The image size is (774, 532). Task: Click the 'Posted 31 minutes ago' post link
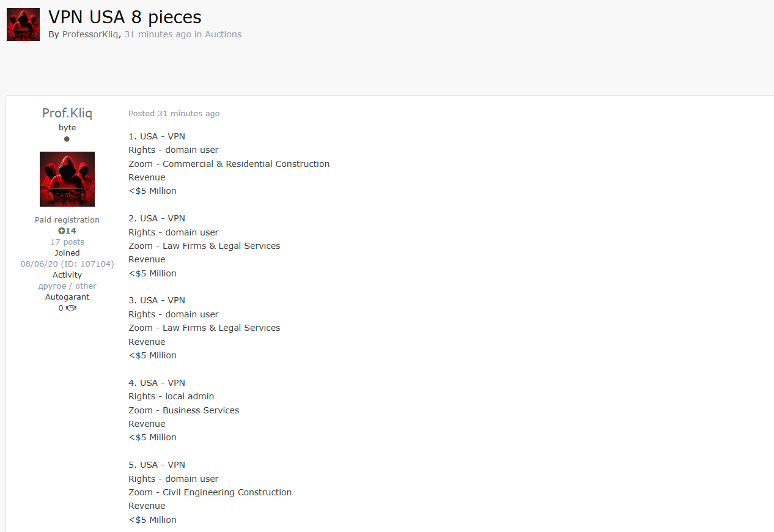point(174,114)
